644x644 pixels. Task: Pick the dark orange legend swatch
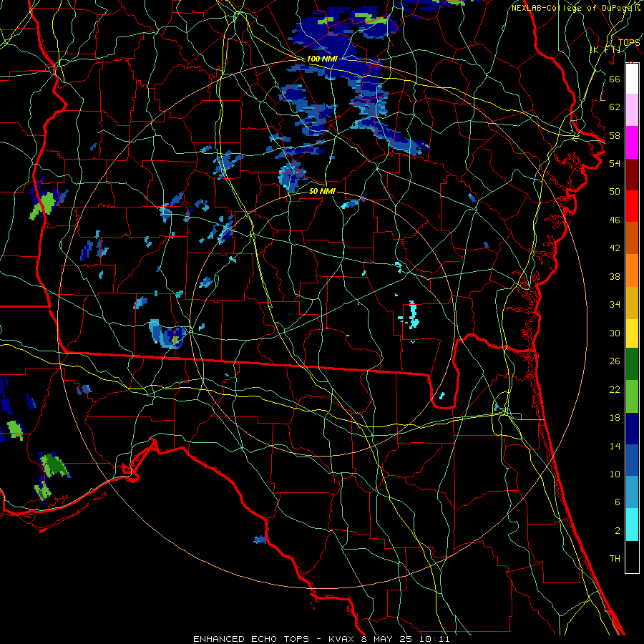click(x=632, y=238)
